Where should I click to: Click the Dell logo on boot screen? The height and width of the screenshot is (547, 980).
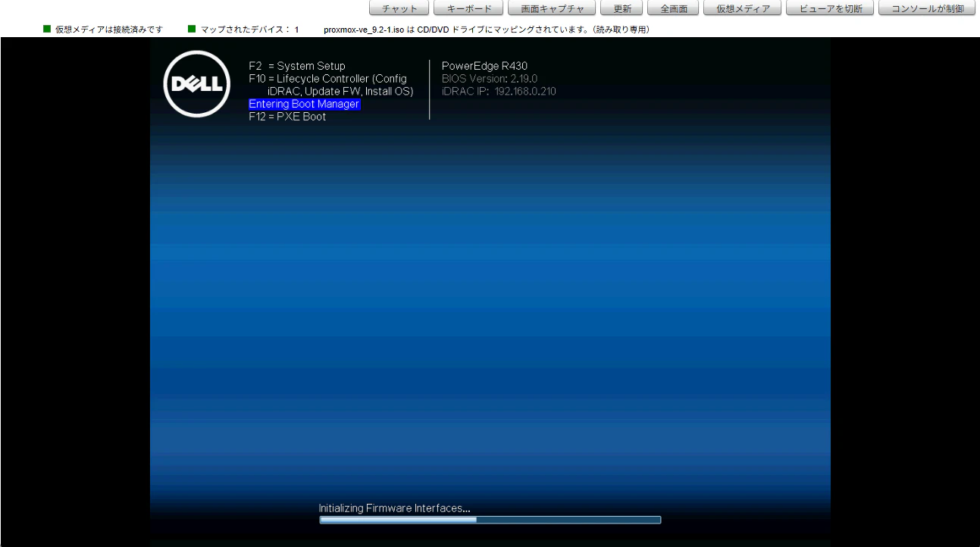(196, 83)
